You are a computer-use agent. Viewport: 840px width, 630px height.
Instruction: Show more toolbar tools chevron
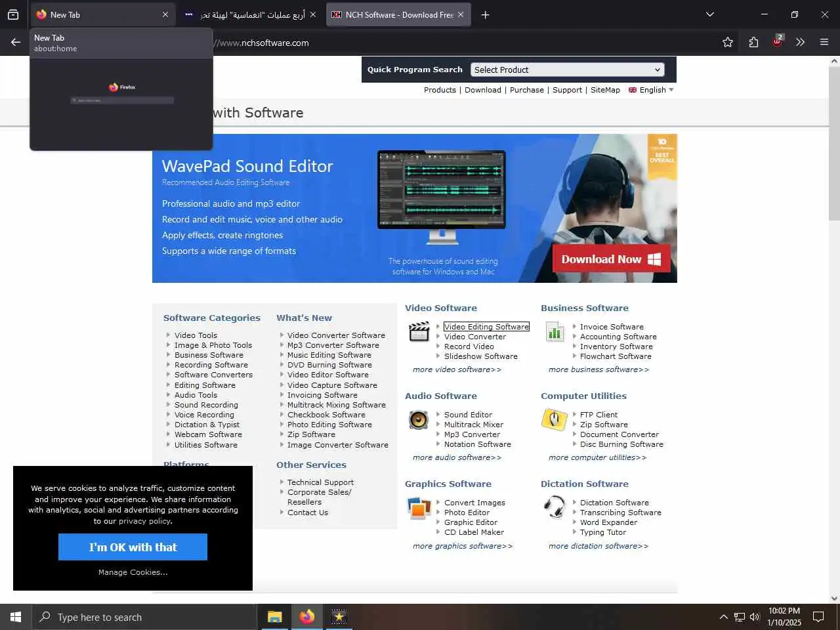(800, 42)
